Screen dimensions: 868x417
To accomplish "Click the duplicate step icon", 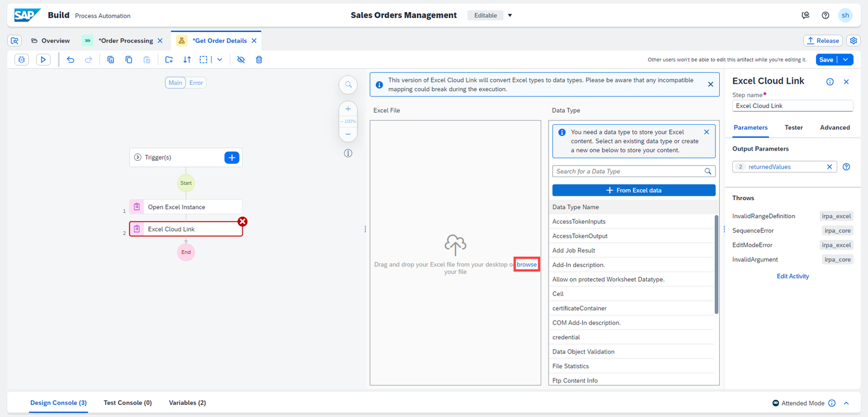I will pos(111,60).
